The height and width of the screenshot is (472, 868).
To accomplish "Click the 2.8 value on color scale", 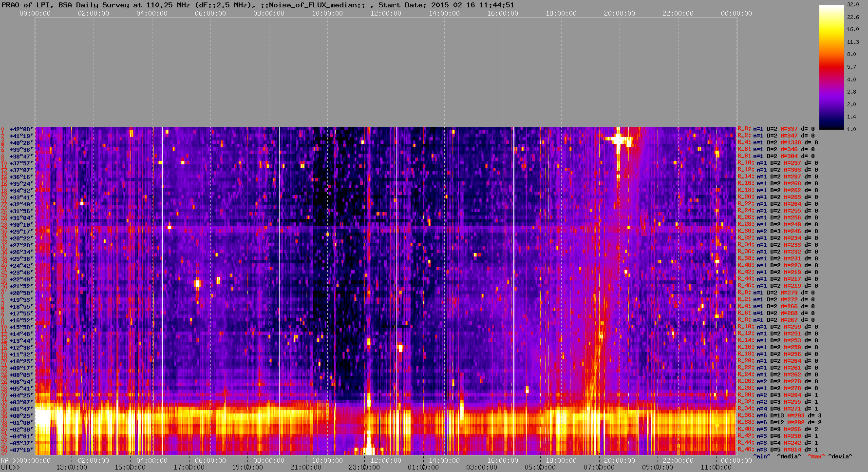I will [x=851, y=92].
